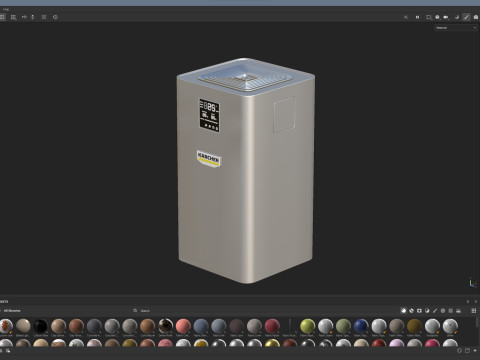Viewport: 480px width, 360px height.
Task: Click the last circular icon in left toolbar group
Action: 55,17
